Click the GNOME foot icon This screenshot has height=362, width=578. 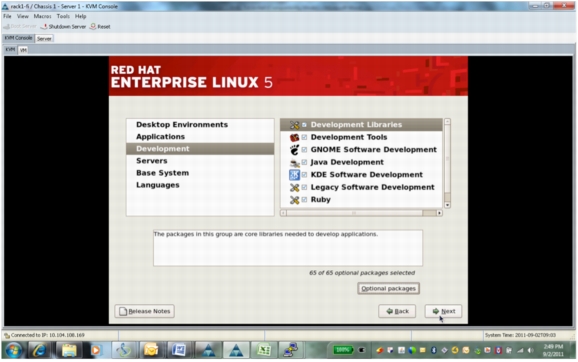pos(294,150)
